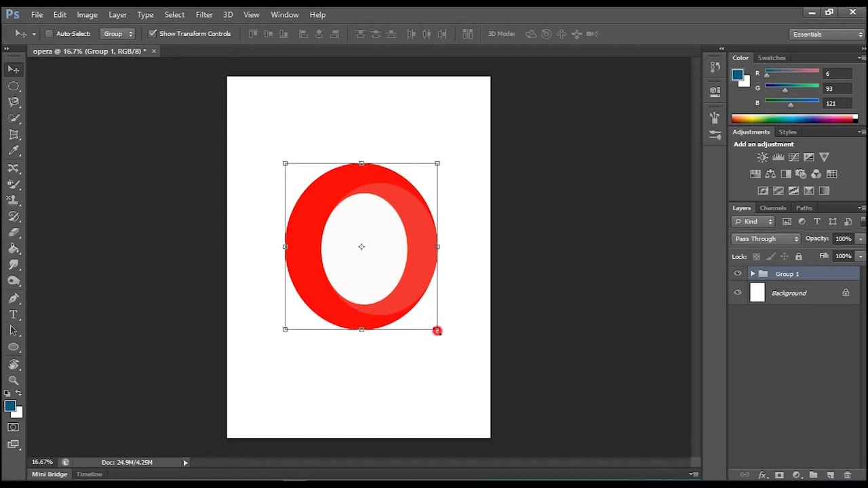Switch to the Styles tab

pos(787,132)
